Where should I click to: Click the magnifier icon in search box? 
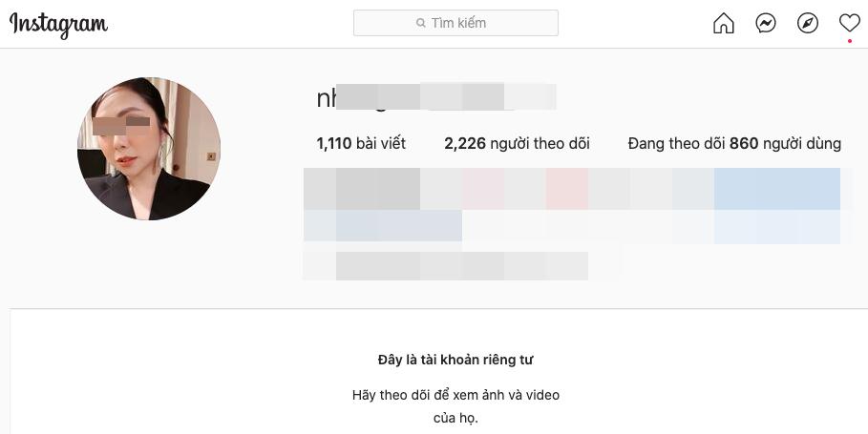tap(421, 23)
